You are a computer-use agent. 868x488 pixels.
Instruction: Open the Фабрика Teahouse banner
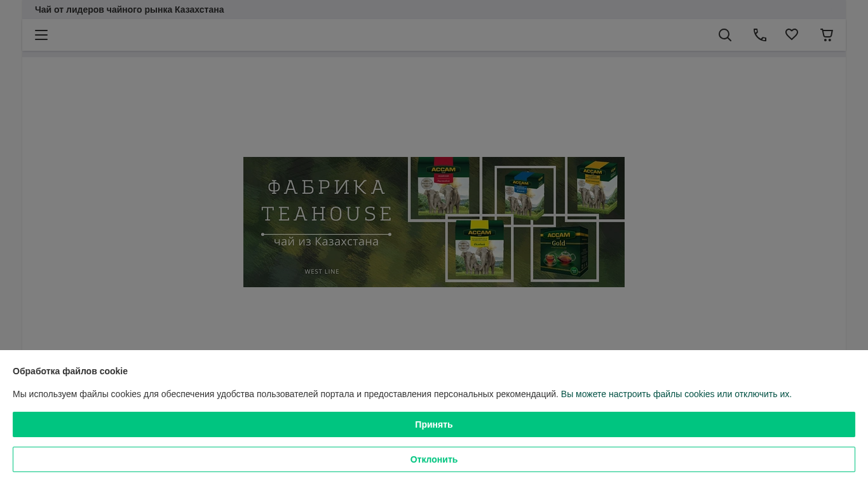tap(434, 222)
